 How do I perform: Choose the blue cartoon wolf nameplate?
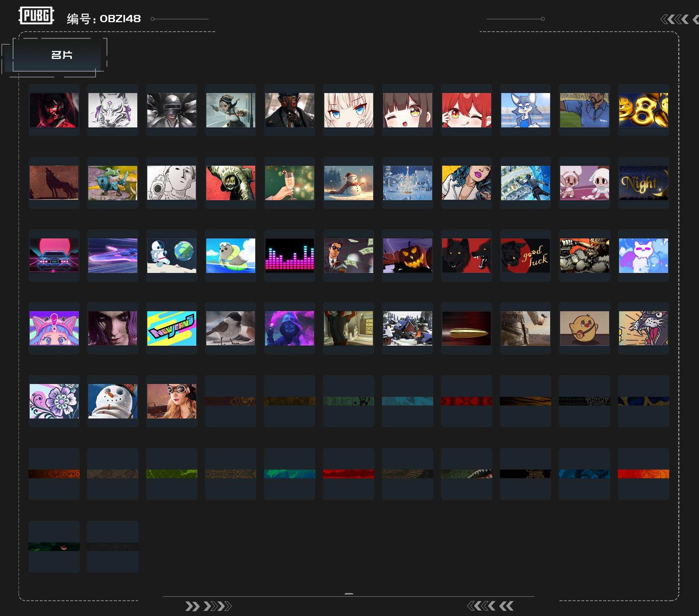[526, 110]
